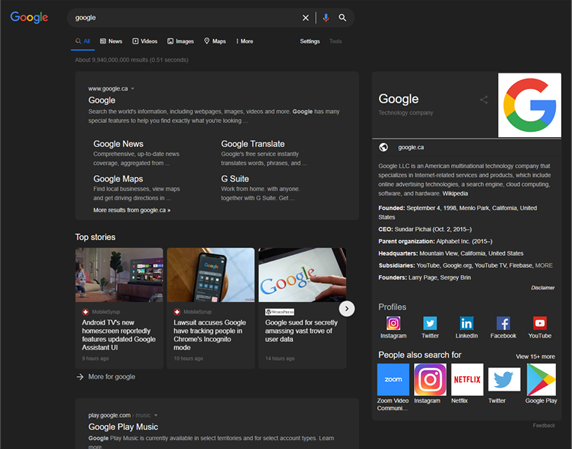572x449 pixels.
Task: Click the Google G logo image
Action: tap(529, 105)
